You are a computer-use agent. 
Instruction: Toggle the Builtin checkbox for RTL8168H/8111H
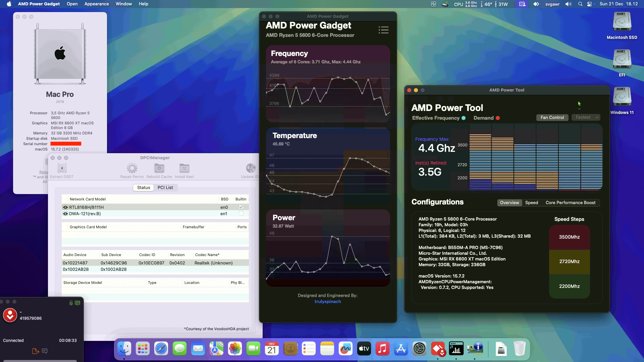[x=241, y=207]
